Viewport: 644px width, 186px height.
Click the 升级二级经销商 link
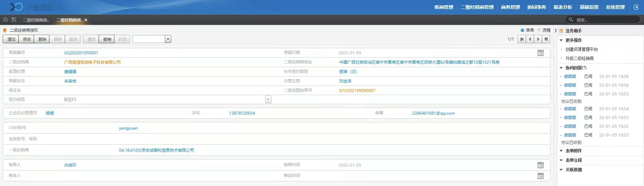579,58
